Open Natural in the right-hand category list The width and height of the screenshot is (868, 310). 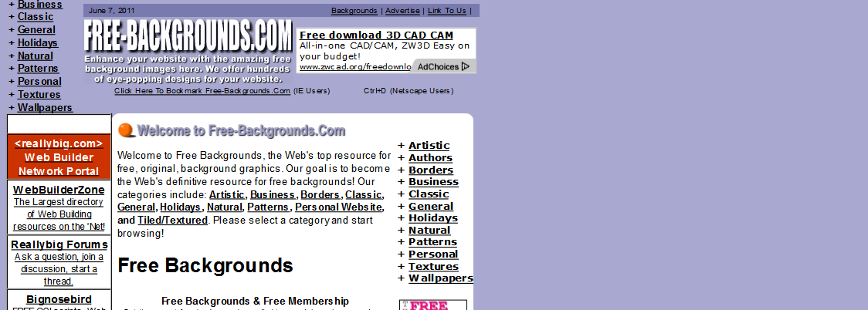pos(429,231)
